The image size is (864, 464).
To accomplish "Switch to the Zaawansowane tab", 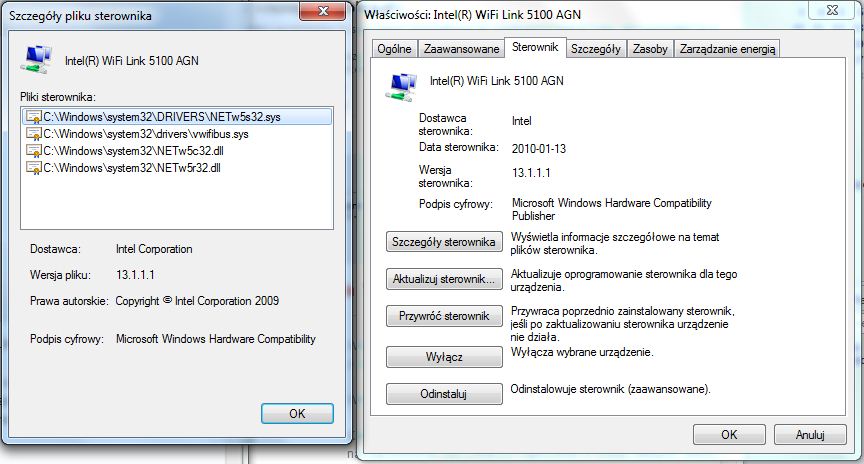I will 461,49.
